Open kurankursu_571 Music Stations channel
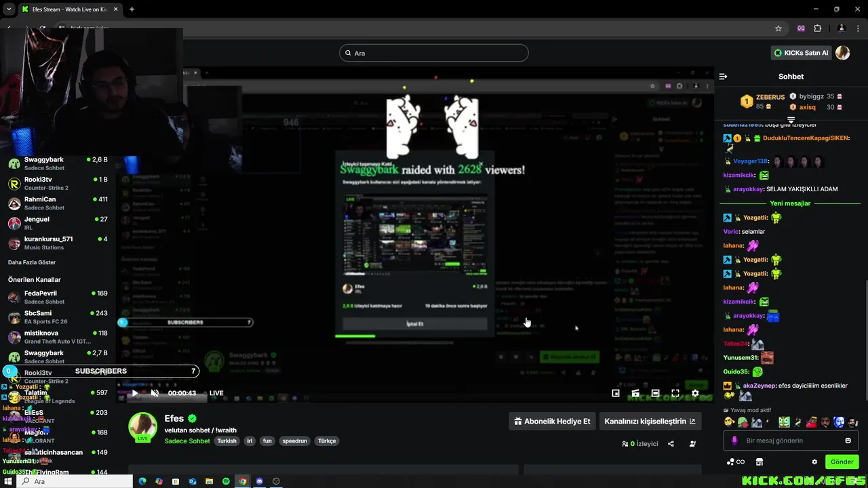The width and height of the screenshot is (868, 488). click(58, 243)
